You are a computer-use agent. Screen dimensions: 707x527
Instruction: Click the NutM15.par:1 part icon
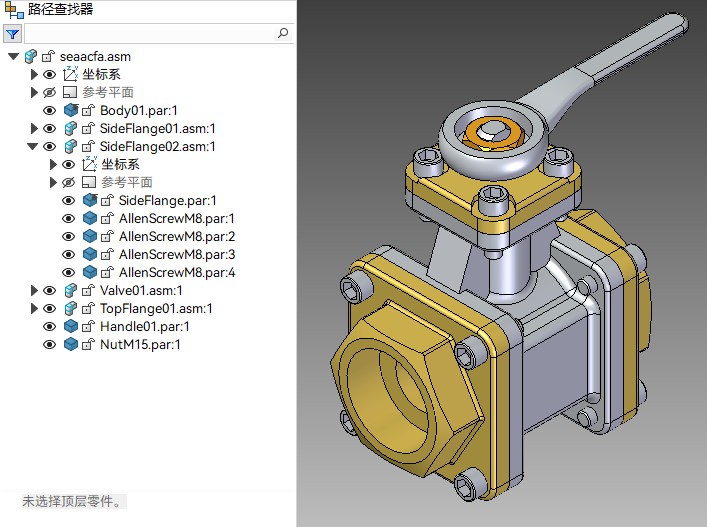pos(71,345)
